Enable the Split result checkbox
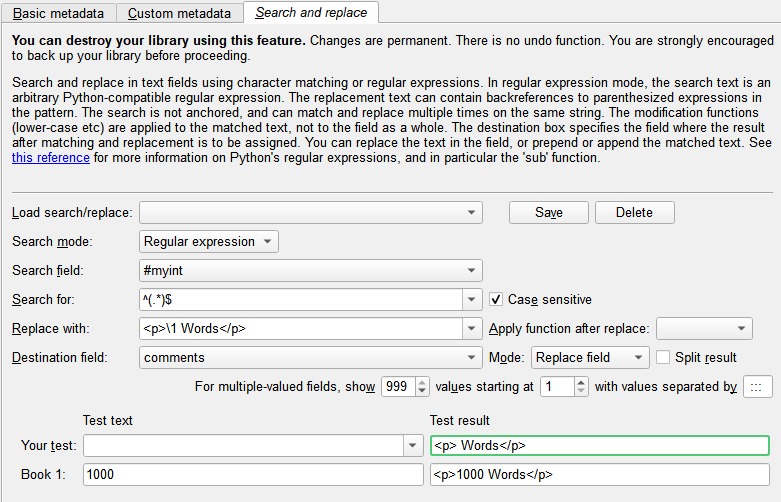Image resolution: width=781 pixels, height=502 pixels. click(663, 357)
